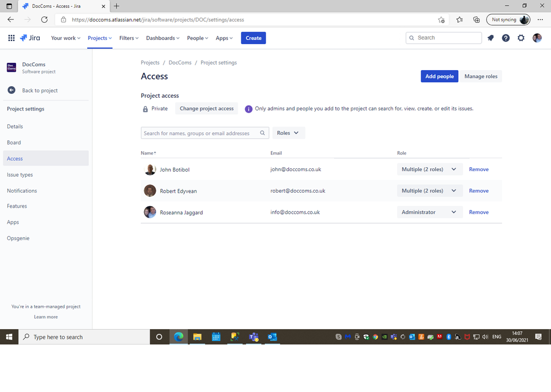The height and width of the screenshot is (392, 551).
Task: Click Robert Edyvean's avatar
Action: [150, 190]
